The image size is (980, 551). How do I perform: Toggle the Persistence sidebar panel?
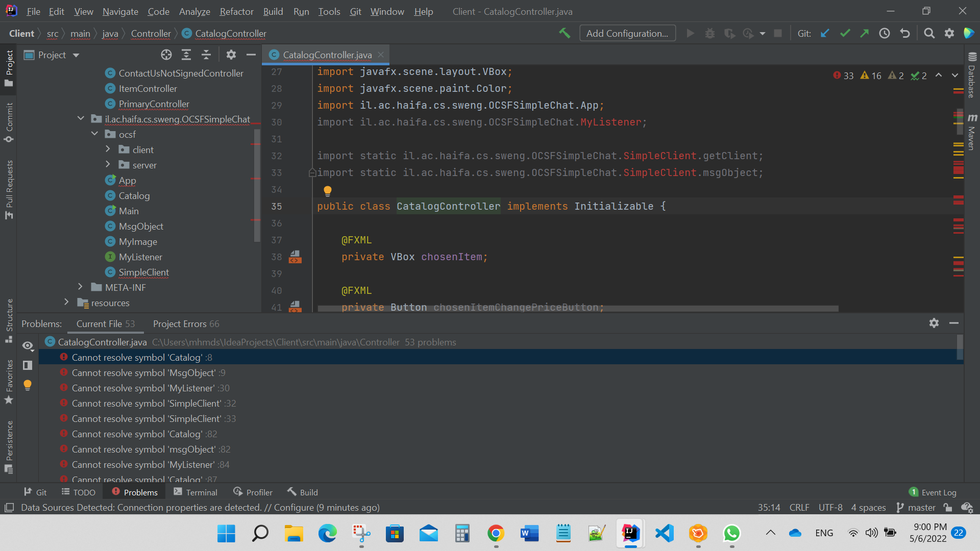tap(9, 447)
